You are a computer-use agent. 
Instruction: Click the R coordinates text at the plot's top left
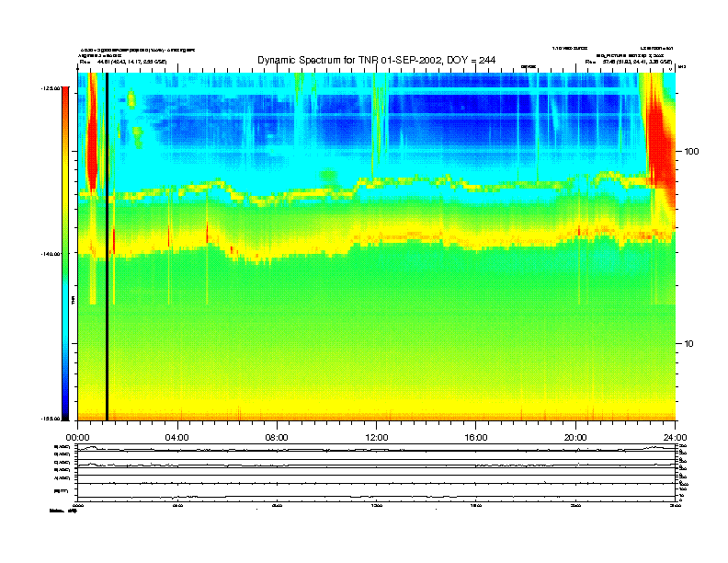[123, 62]
